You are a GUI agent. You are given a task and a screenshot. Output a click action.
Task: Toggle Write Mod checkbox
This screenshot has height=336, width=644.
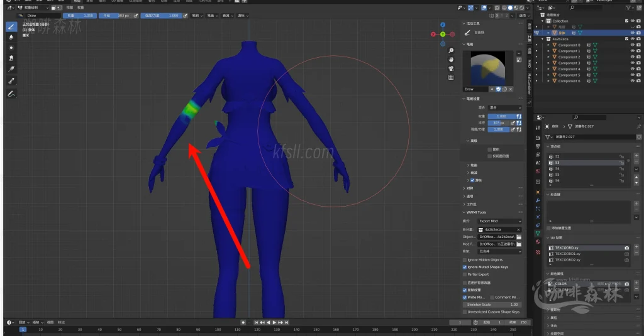pyautogui.click(x=465, y=298)
